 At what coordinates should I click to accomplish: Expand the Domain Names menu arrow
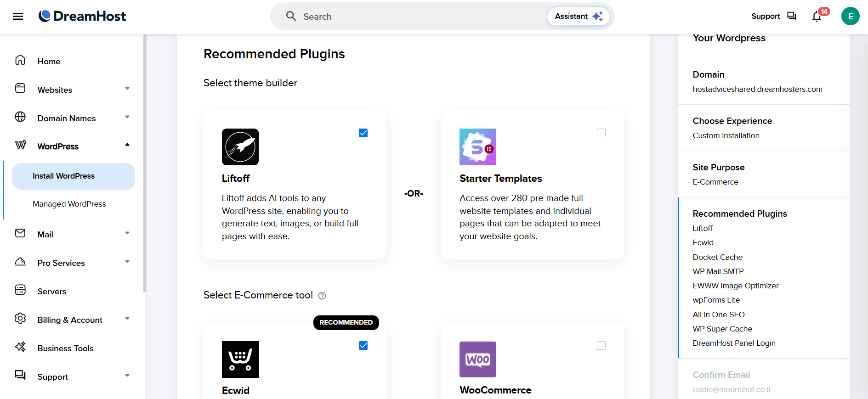[x=127, y=117]
